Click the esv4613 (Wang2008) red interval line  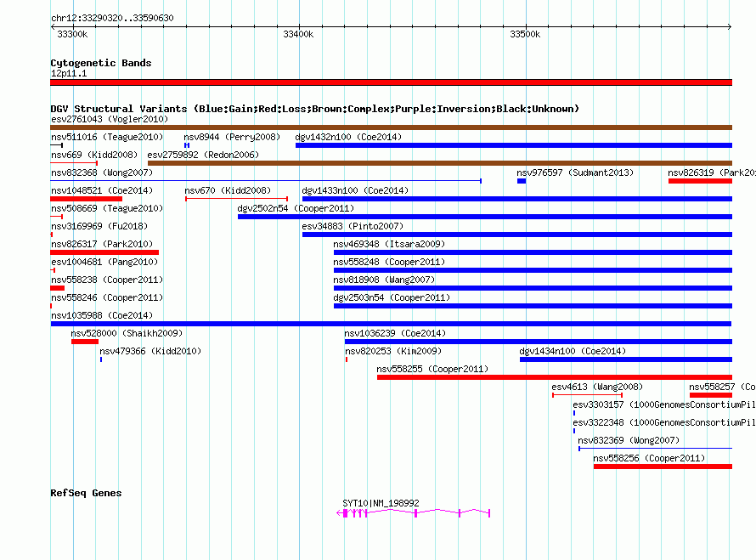(587, 395)
